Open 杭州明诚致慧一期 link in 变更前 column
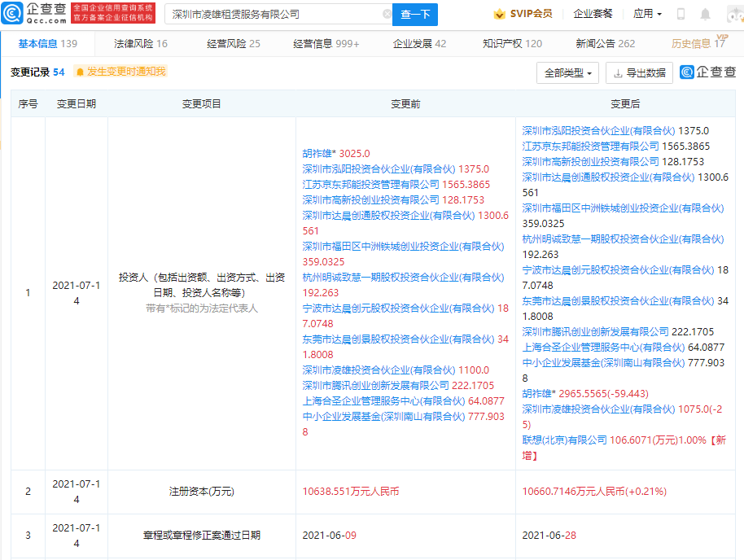 (403, 278)
